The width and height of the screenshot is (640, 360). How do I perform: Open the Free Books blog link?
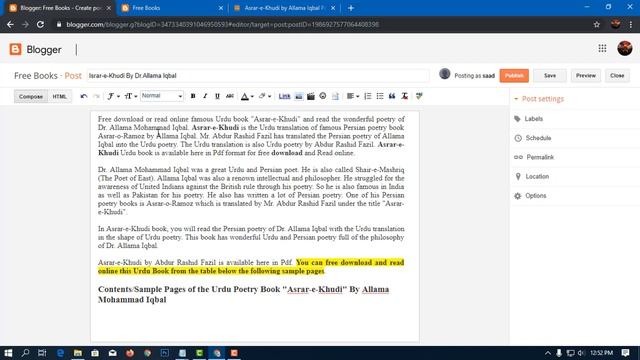click(x=36, y=76)
